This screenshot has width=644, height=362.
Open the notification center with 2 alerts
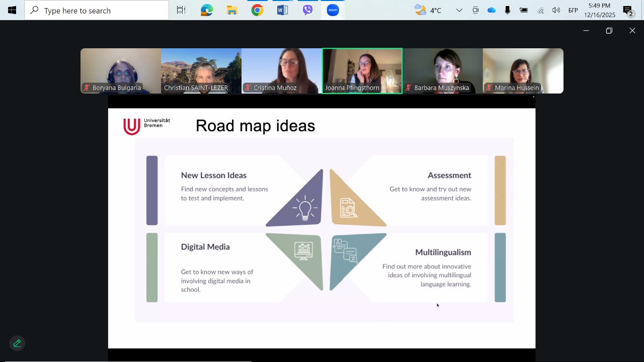(627, 10)
